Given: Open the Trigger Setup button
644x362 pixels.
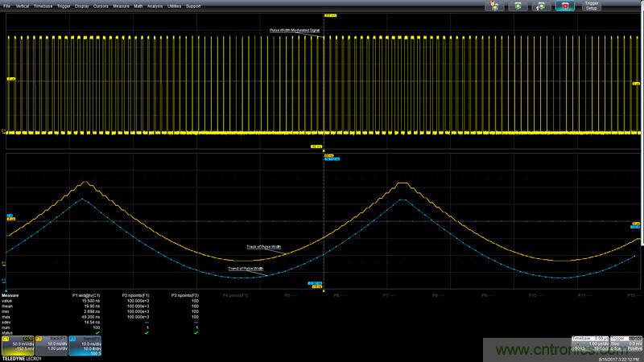Looking at the screenshot, I should [592, 6].
